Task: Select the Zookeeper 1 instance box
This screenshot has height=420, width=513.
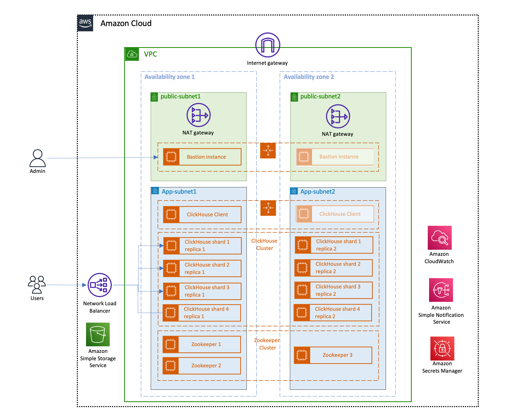Action: pyautogui.click(x=202, y=344)
